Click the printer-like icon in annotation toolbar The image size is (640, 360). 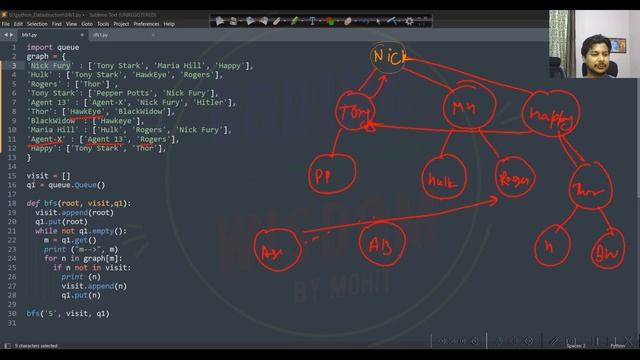233,21
